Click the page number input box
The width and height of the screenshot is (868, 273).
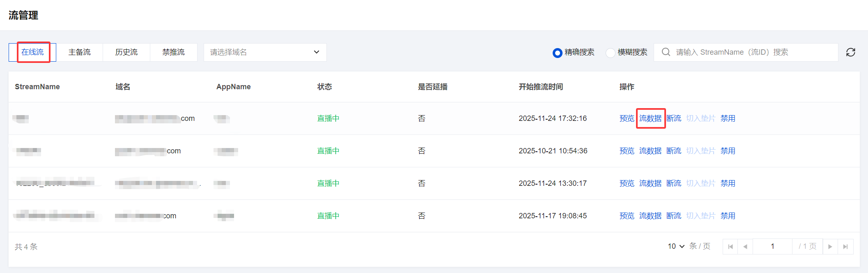(772, 247)
